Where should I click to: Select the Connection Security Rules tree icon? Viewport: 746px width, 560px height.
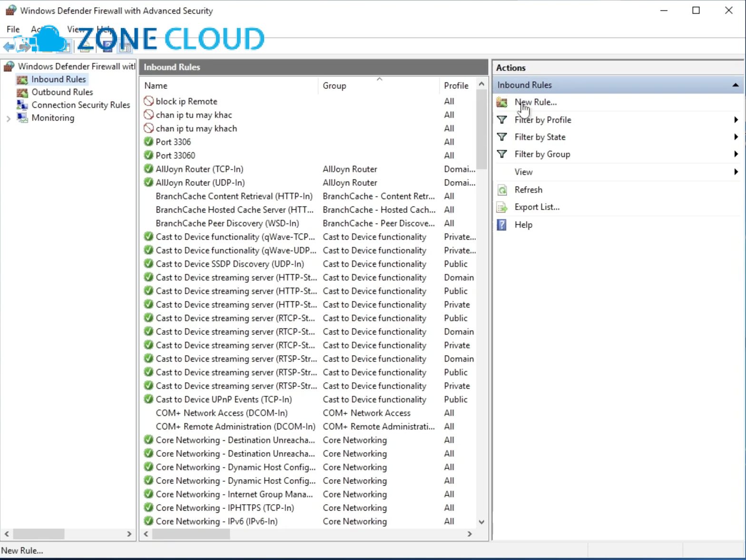click(22, 105)
